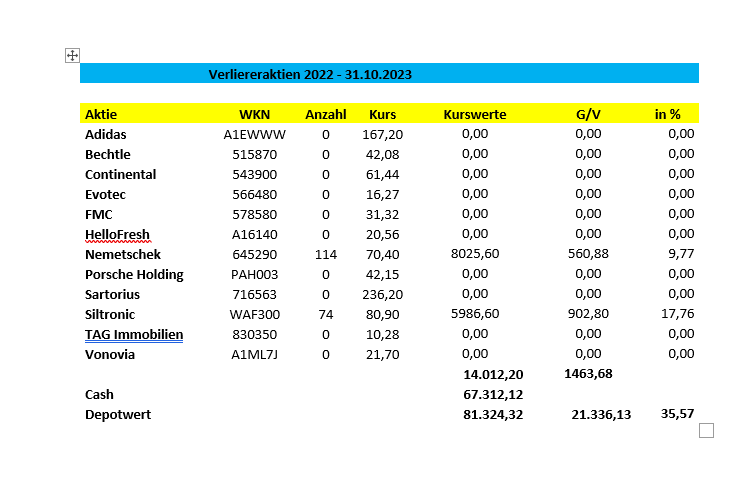Select the 'Vonovia' stock name cell
This screenshot has width=748, height=478.
110,355
